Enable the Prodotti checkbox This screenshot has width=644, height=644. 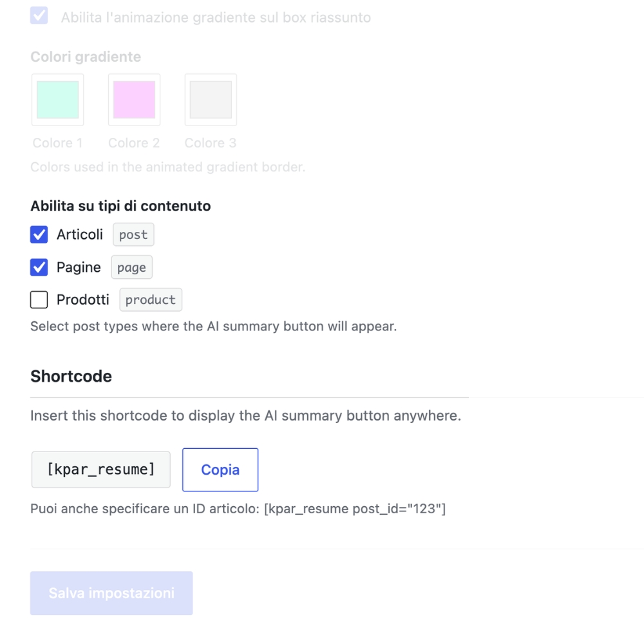[x=39, y=300]
